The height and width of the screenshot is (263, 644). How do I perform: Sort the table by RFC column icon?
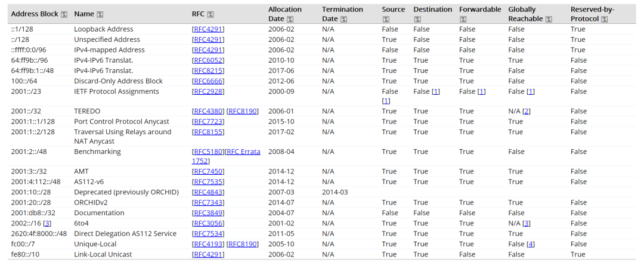pyautogui.click(x=210, y=14)
